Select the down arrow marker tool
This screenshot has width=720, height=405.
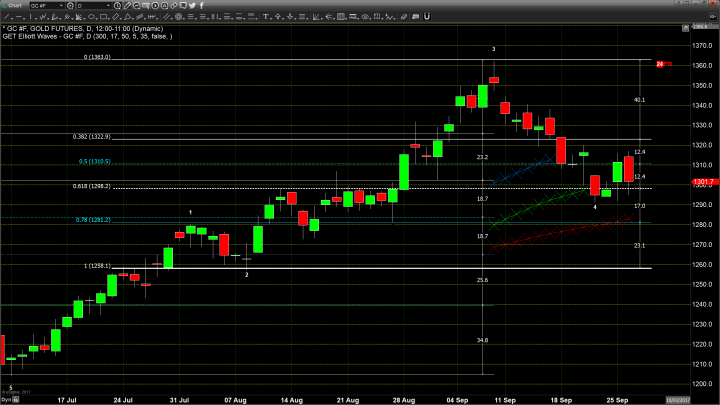click(x=290, y=17)
